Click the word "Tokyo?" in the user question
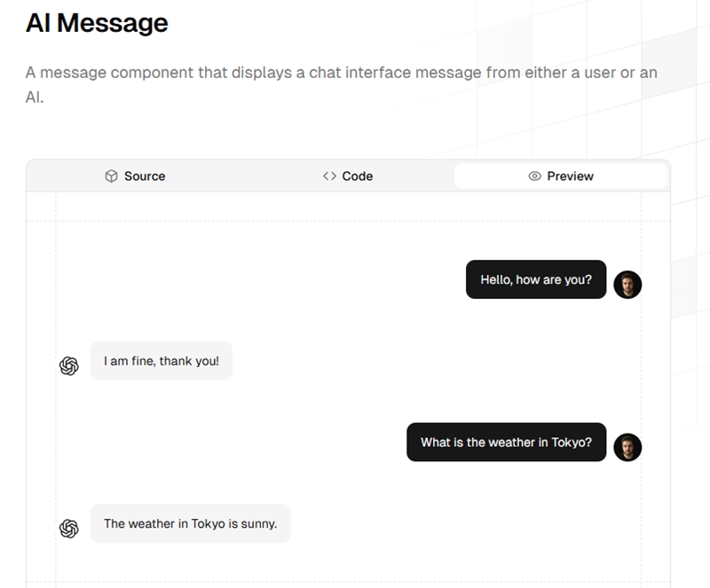Viewport: 710px width, 588px height. 572,442
